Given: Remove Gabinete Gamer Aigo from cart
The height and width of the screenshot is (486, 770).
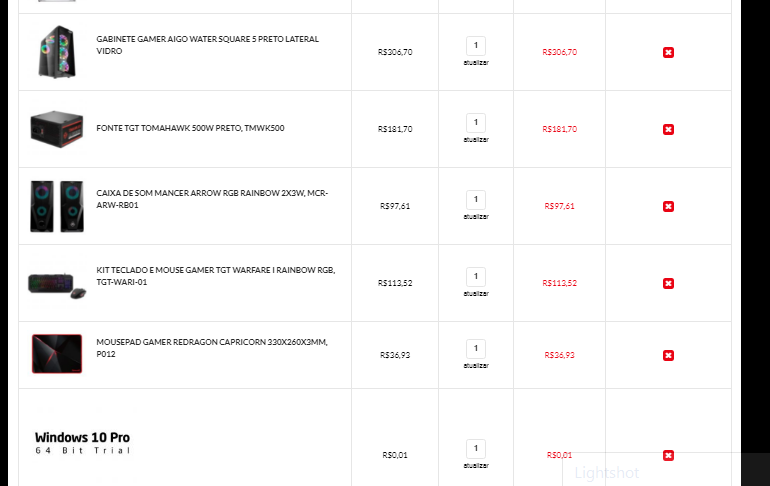Looking at the screenshot, I should click(668, 52).
